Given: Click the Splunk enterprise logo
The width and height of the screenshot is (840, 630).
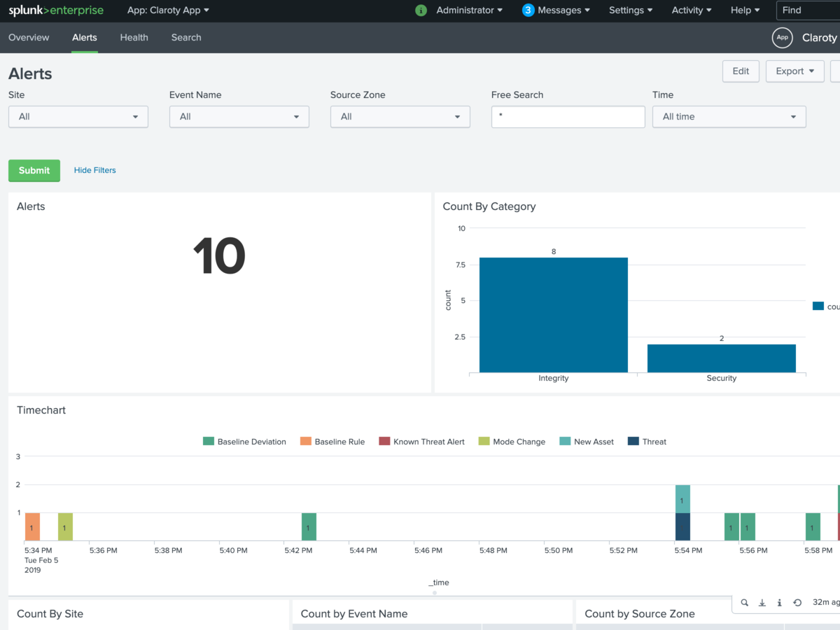Looking at the screenshot, I should click(56, 10).
